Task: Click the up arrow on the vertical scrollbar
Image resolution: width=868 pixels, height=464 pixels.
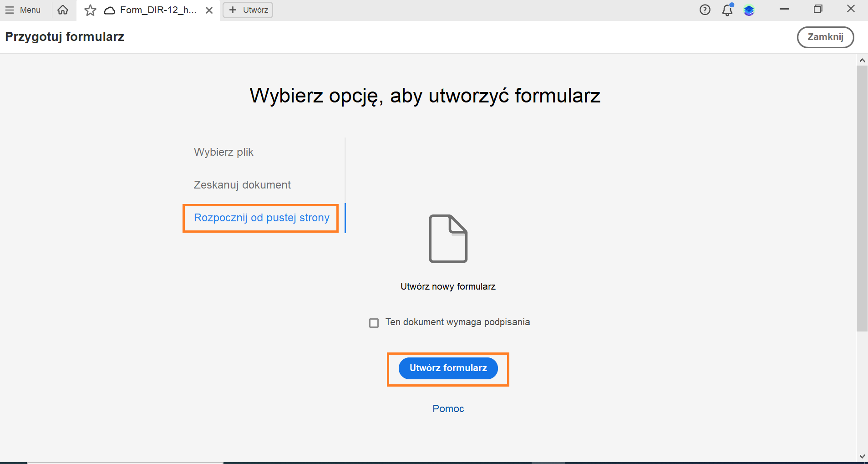Action: pos(862,60)
